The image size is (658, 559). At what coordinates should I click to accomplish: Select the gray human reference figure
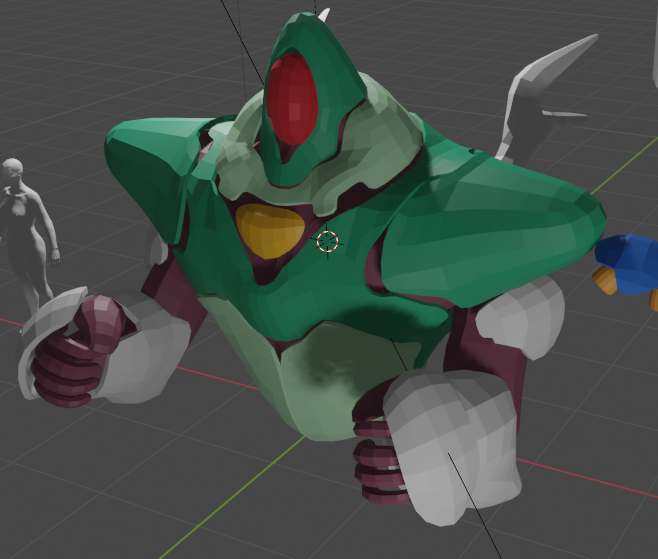coord(27,235)
